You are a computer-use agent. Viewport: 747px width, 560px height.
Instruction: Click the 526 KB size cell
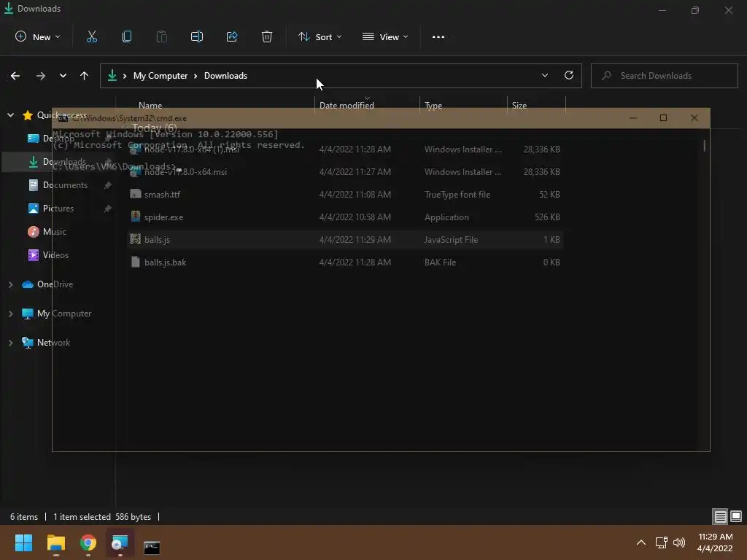click(x=547, y=217)
